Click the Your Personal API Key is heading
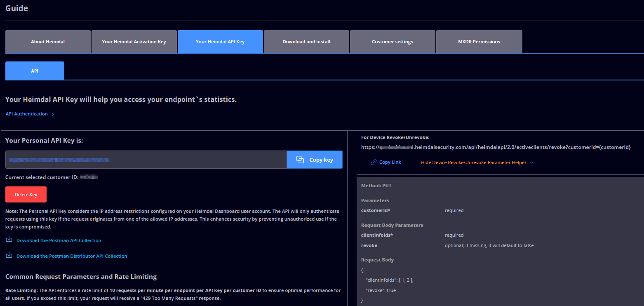This screenshot has width=644, height=306. pos(44,141)
